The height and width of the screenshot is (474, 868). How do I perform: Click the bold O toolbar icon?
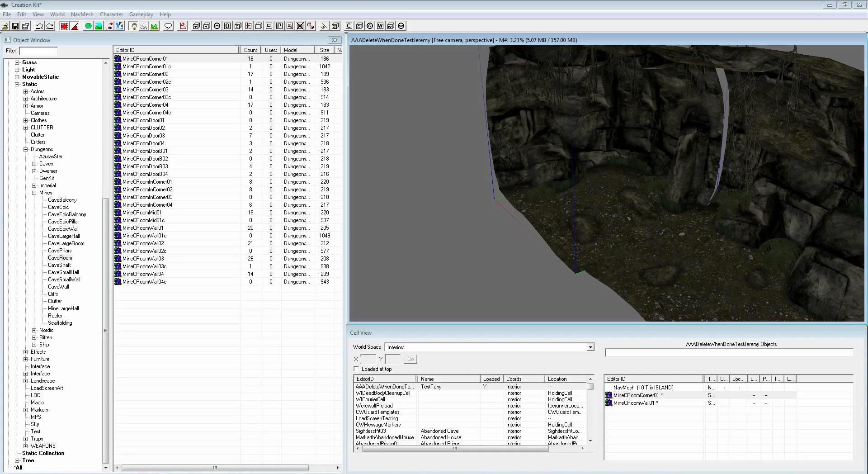[x=227, y=26]
